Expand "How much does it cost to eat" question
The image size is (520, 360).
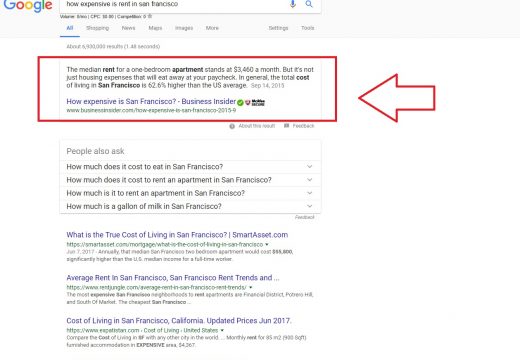190,167
